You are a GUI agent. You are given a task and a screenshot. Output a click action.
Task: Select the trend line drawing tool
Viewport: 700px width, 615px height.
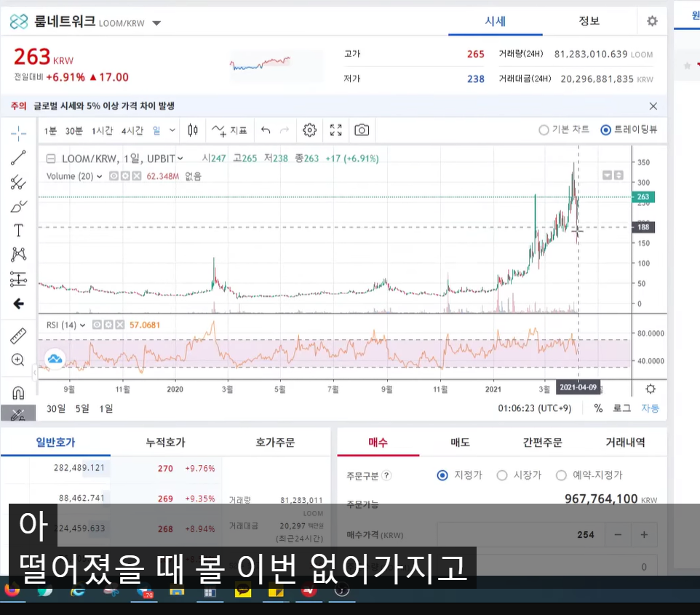18,158
